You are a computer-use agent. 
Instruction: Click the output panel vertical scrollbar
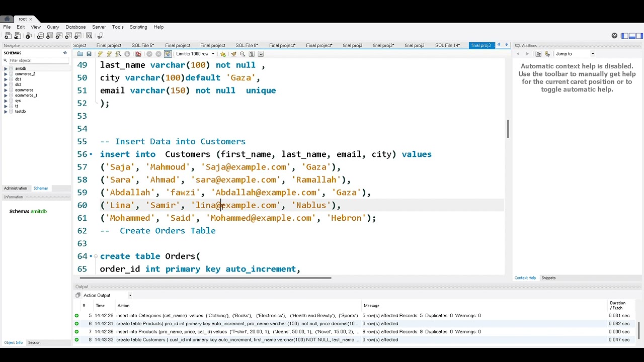639,330
